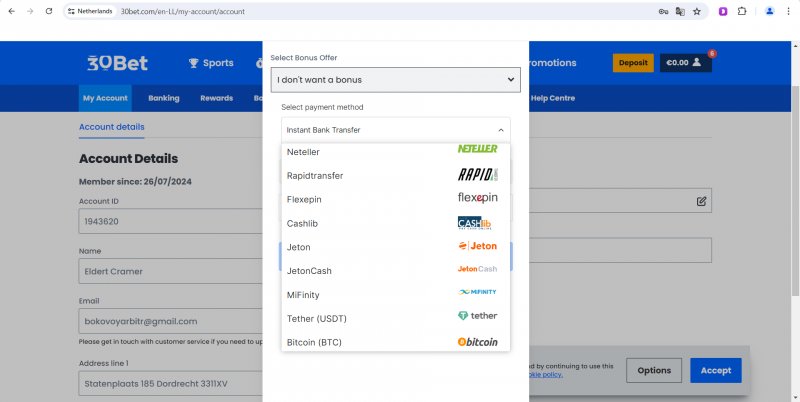Image resolution: width=800 pixels, height=402 pixels.
Task: Open the Help Centre tab
Action: point(553,98)
